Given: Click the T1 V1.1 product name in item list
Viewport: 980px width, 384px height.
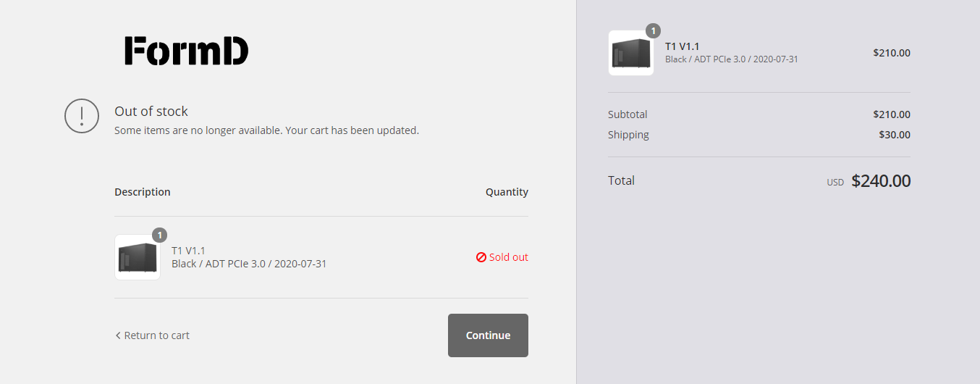Looking at the screenshot, I should click(x=188, y=251).
